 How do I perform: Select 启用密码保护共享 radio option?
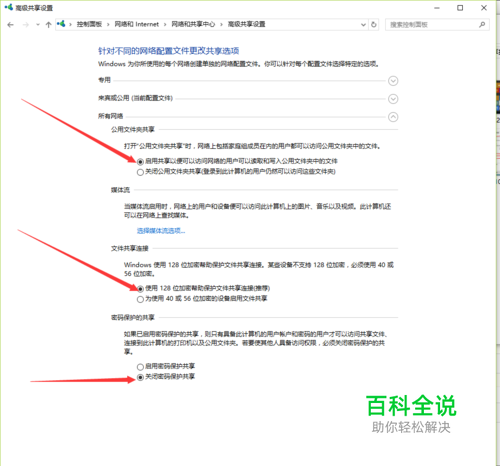pyautogui.click(x=140, y=367)
